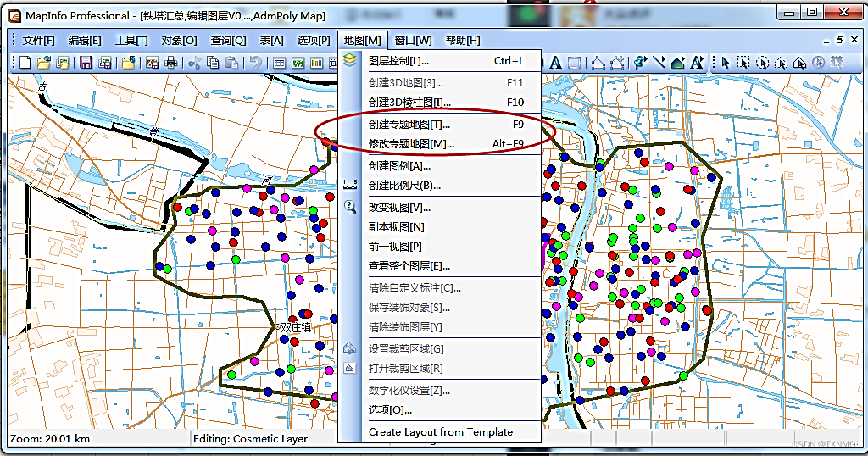
Task: Choose 前一视图[P] menu entry
Action: [440, 247]
